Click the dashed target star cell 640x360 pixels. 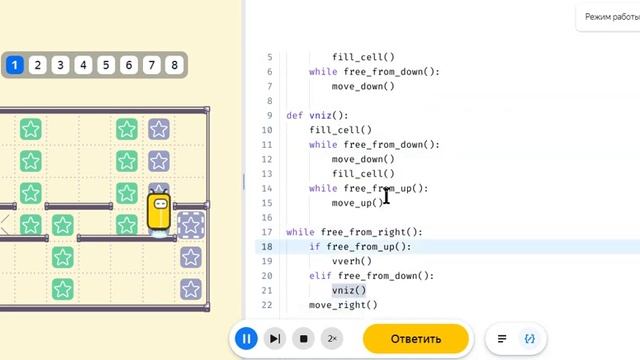pyautogui.click(x=191, y=225)
